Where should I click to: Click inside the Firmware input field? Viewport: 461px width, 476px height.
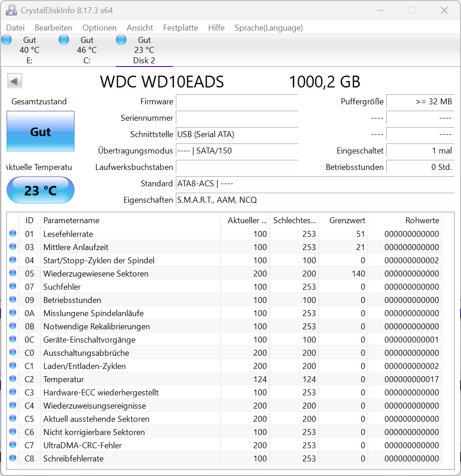tap(237, 101)
